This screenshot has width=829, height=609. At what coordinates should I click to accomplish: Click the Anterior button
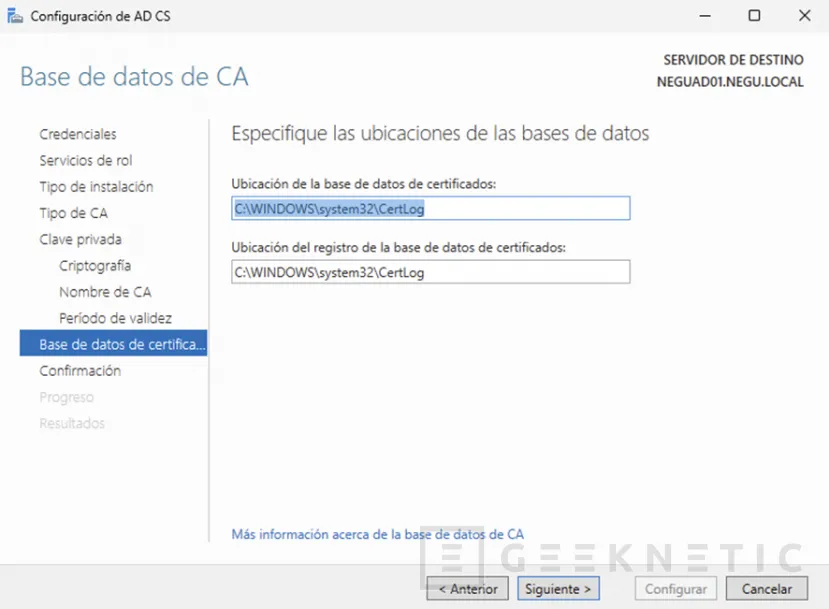466,588
